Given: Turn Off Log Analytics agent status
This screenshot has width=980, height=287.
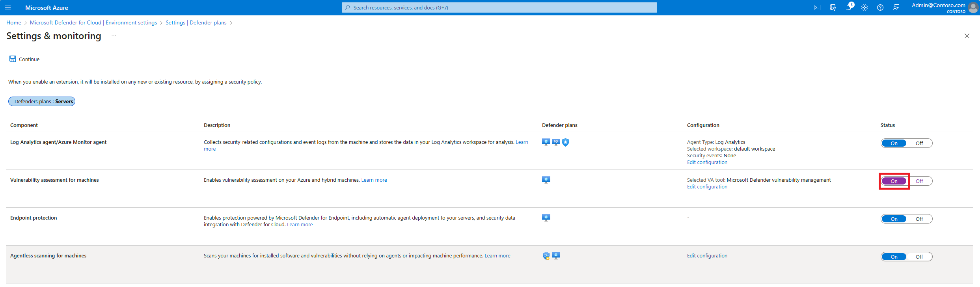Looking at the screenshot, I should tap(919, 143).
